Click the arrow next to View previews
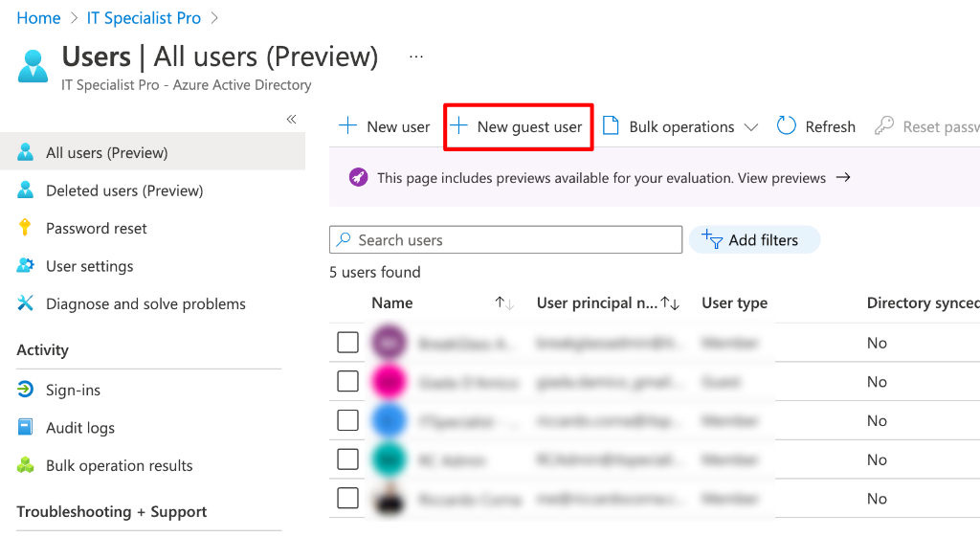The height and width of the screenshot is (537, 980). [843, 177]
